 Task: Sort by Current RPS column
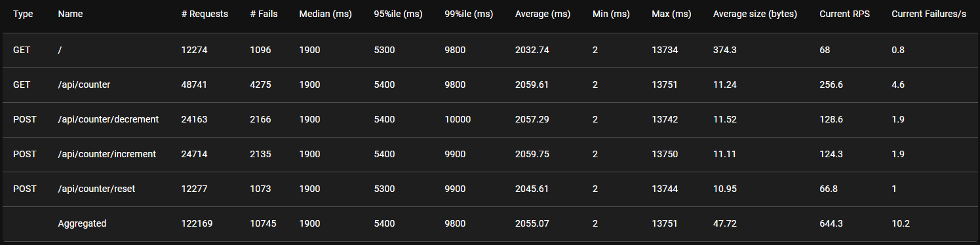click(845, 14)
